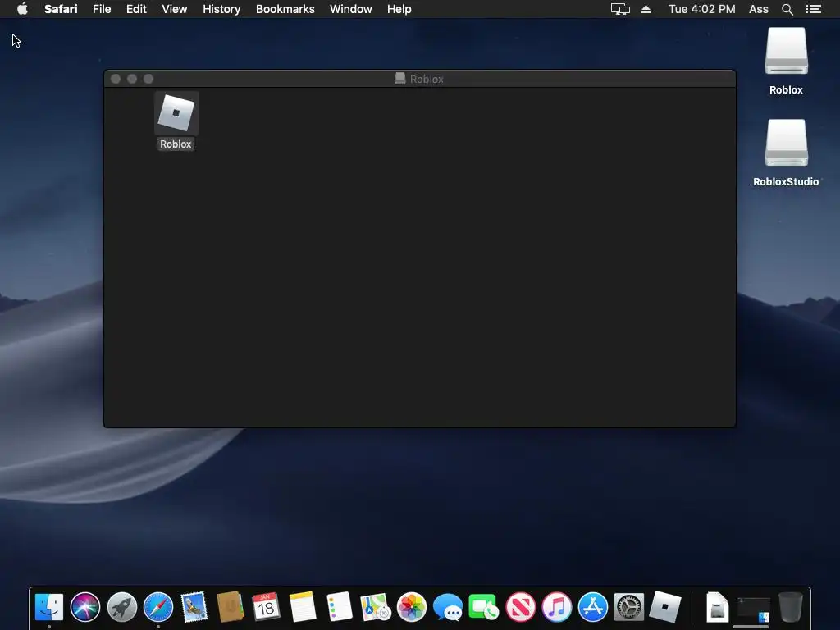Click the date and time Tue 4:02 PM

[702, 9]
